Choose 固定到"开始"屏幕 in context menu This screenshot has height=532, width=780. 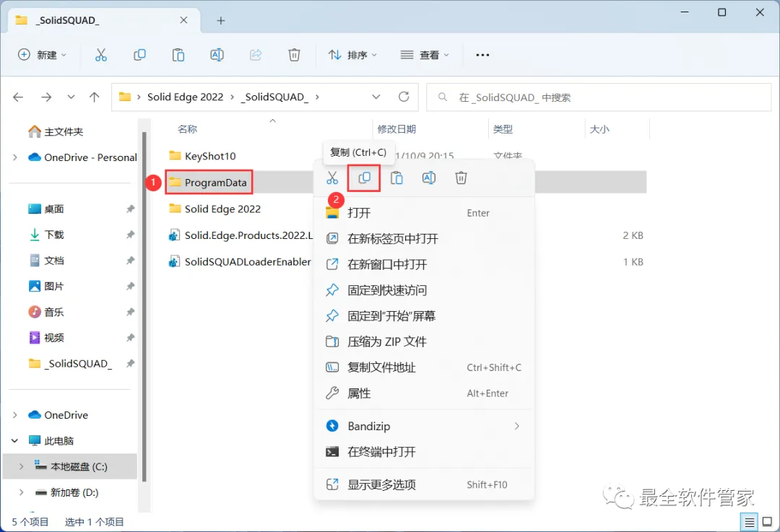(425, 316)
